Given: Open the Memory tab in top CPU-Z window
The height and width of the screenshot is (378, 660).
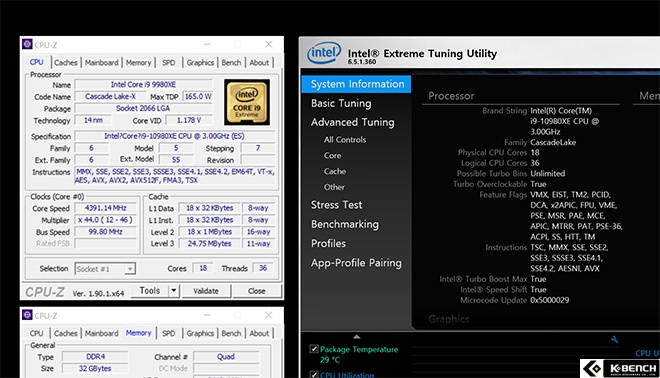Looking at the screenshot, I should [138, 63].
